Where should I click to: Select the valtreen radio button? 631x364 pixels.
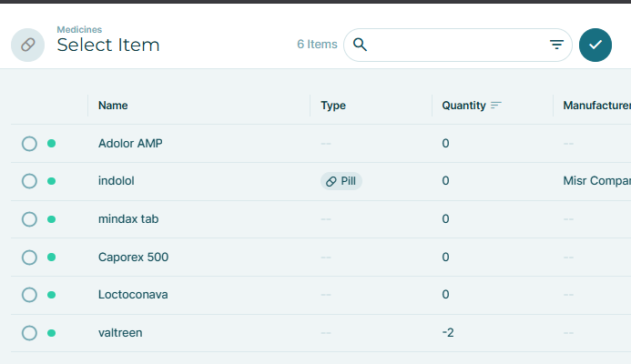coord(29,333)
